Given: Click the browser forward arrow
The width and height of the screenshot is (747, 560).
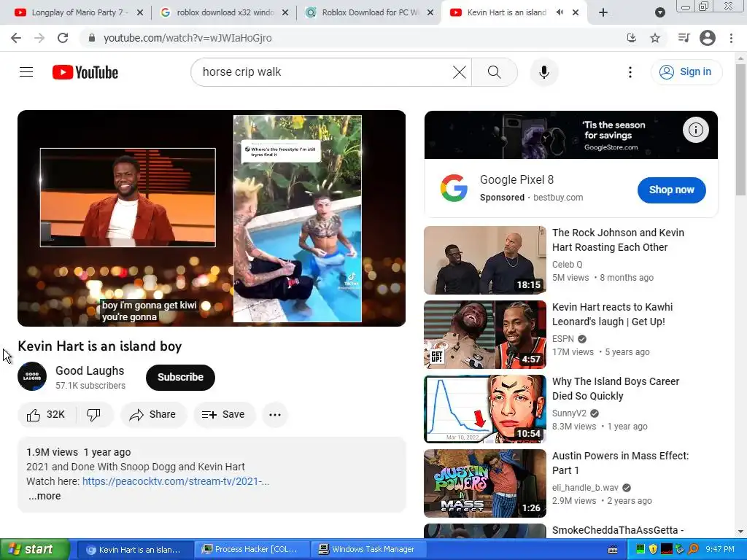Looking at the screenshot, I should pos(39,38).
